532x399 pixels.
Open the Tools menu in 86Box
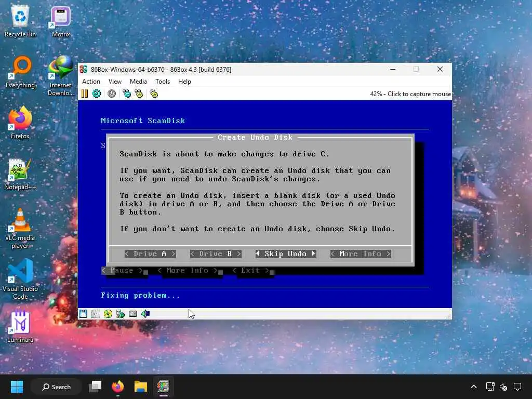163,82
